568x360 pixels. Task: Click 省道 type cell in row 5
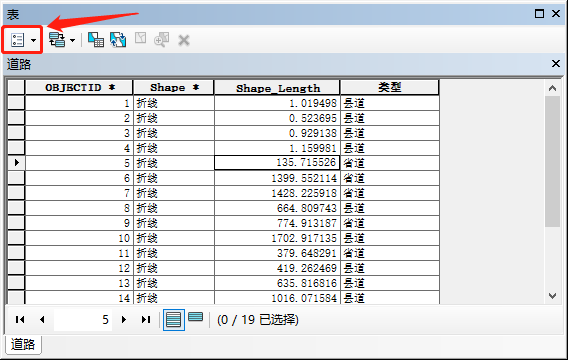click(x=390, y=163)
